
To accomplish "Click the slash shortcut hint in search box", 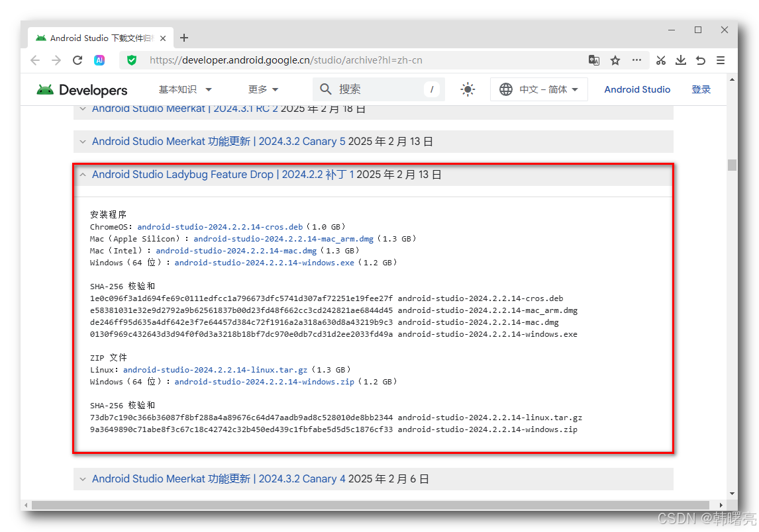I will coord(432,89).
